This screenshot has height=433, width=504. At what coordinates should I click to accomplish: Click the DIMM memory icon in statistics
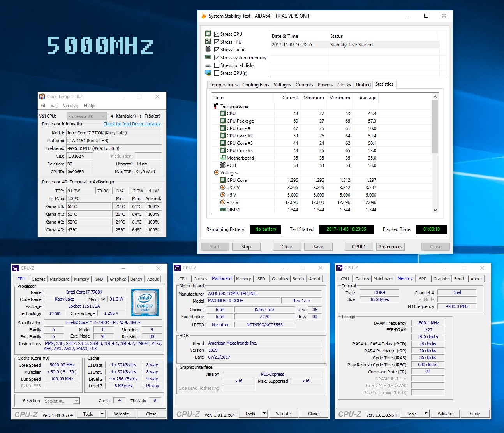[223, 209]
